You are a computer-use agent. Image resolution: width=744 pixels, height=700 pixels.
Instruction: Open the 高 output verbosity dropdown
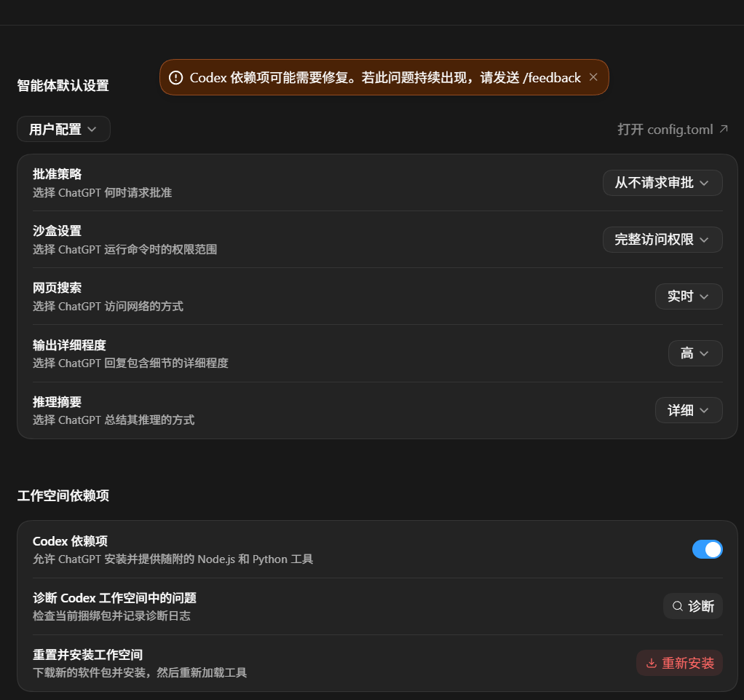[695, 353]
